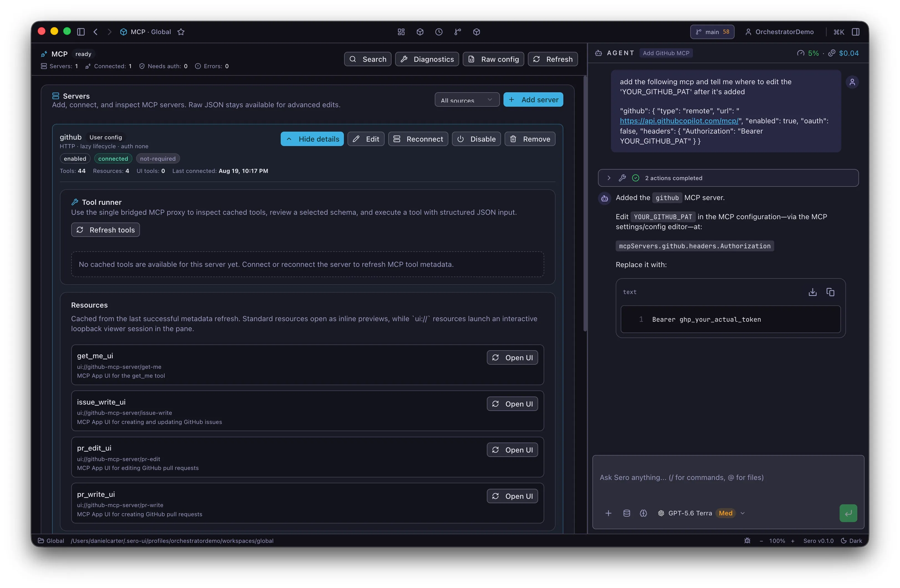Zoom in with the plus button
This screenshot has width=900, height=588.
[792, 541]
